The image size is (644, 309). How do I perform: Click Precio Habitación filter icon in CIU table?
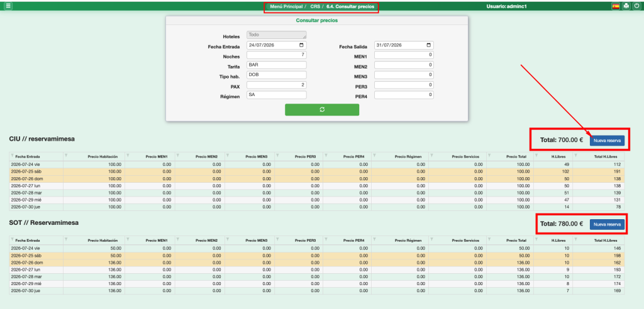[x=66, y=155]
